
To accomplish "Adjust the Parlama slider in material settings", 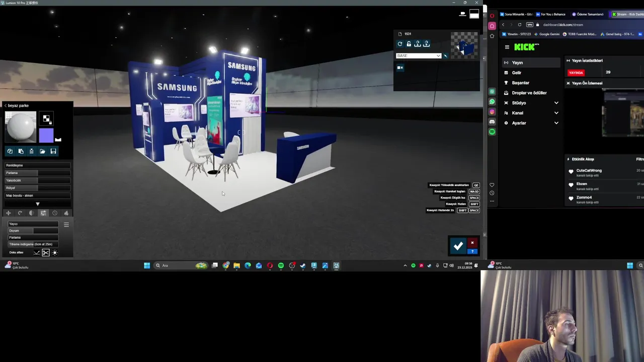I will coord(38,172).
